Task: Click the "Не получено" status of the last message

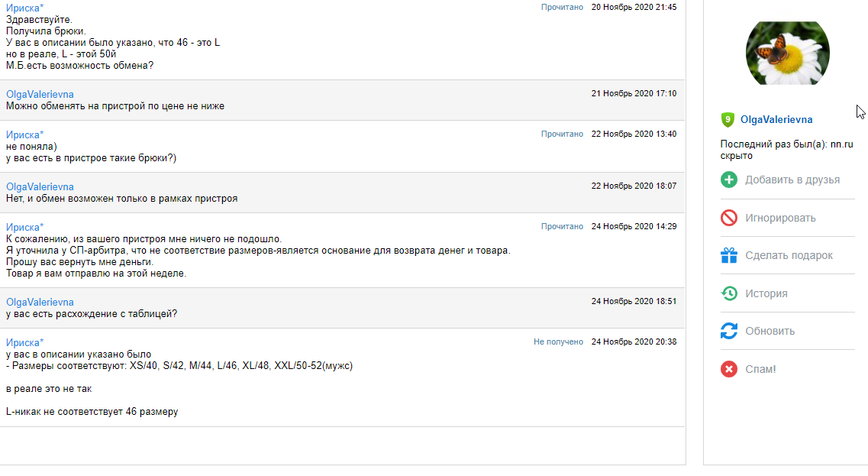Action: 558,342
